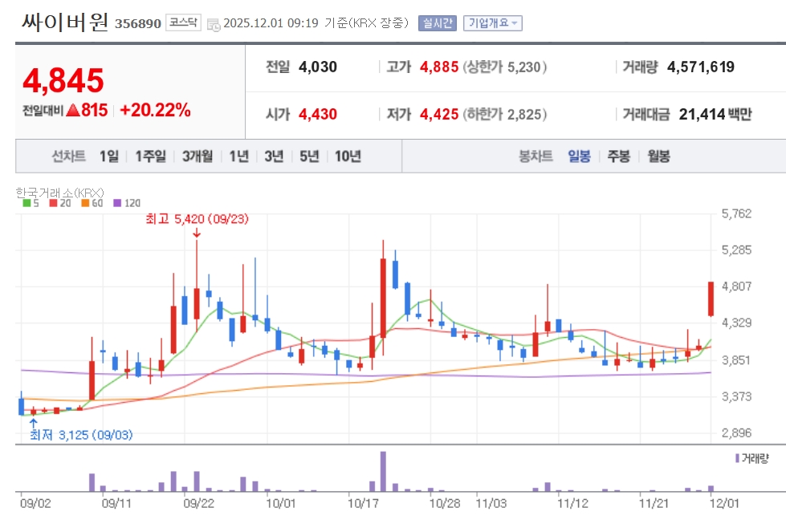Click the 시가 value 4,430

point(318,114)
